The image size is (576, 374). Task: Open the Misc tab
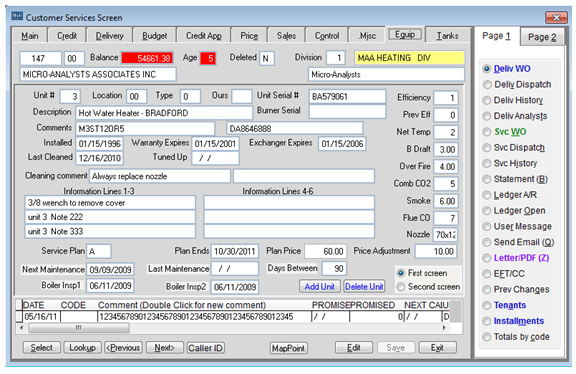pos(367,36)
